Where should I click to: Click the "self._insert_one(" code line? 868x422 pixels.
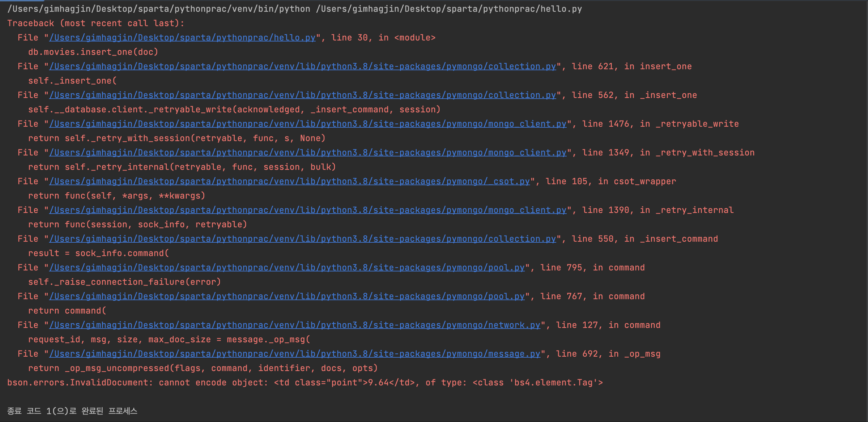click(72, 81)
